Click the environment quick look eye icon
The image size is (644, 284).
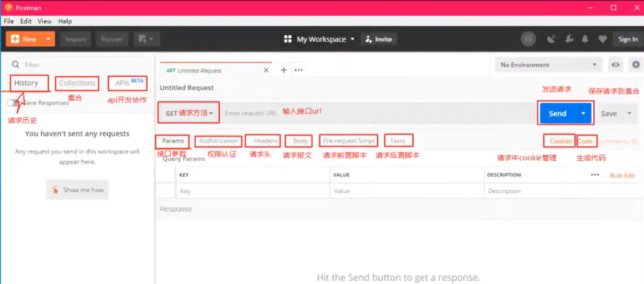click(x=616, y=65)
